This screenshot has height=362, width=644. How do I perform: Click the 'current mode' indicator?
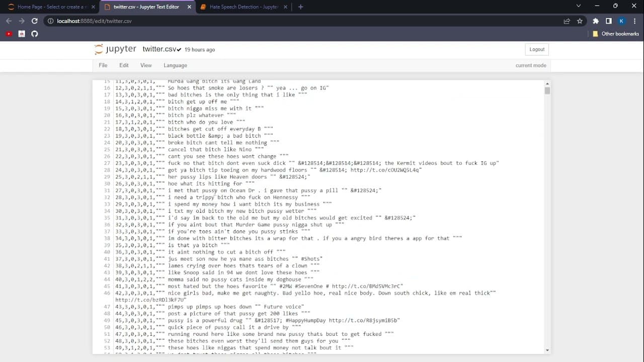(530, 65)
